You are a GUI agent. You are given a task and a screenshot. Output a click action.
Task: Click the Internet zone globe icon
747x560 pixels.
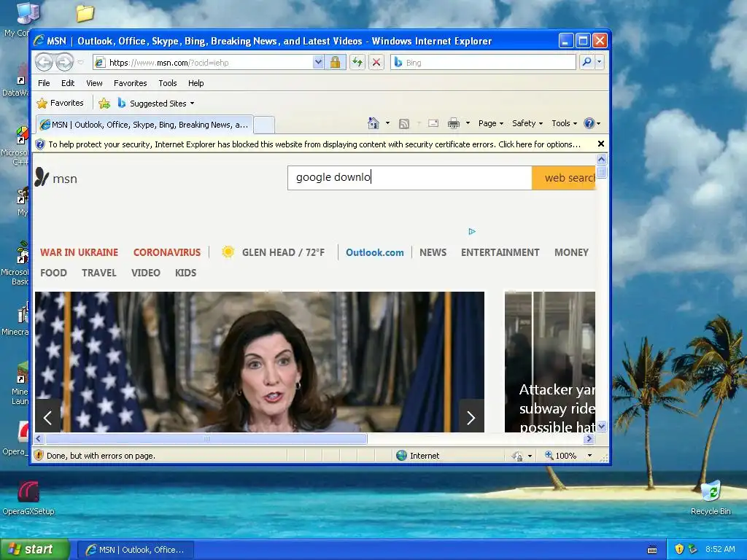coord(402,455)
